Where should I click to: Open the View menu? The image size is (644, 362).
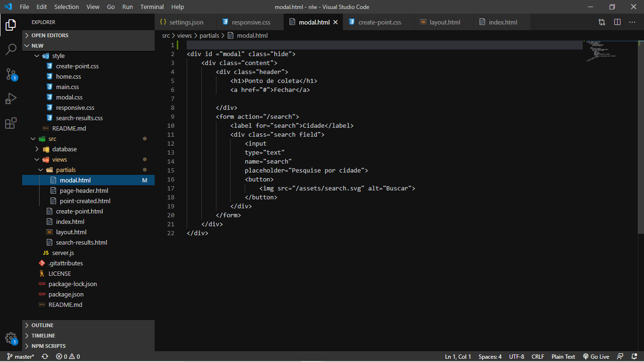pyautogui.click(x=93, y=7)
